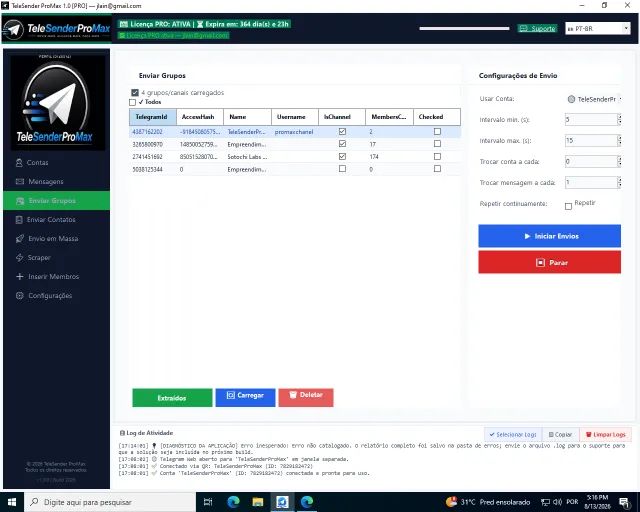Toggle the Todos select-all checkbox
The height and width of the screenshot is (512, 640).
tap(132, 102)
